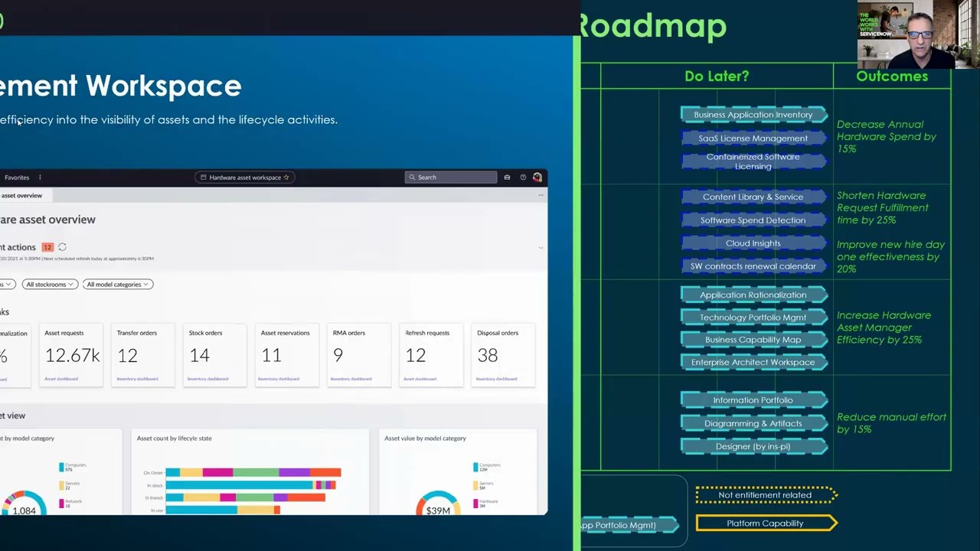Expand the All stockrooms filter dropdown
980x551 pixels.
click(x=49, y=285)
